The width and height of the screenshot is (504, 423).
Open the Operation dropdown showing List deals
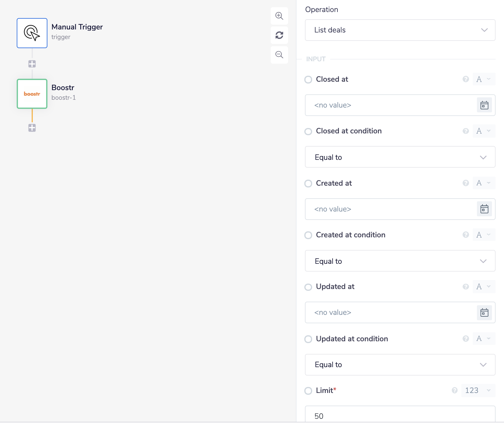400,30
